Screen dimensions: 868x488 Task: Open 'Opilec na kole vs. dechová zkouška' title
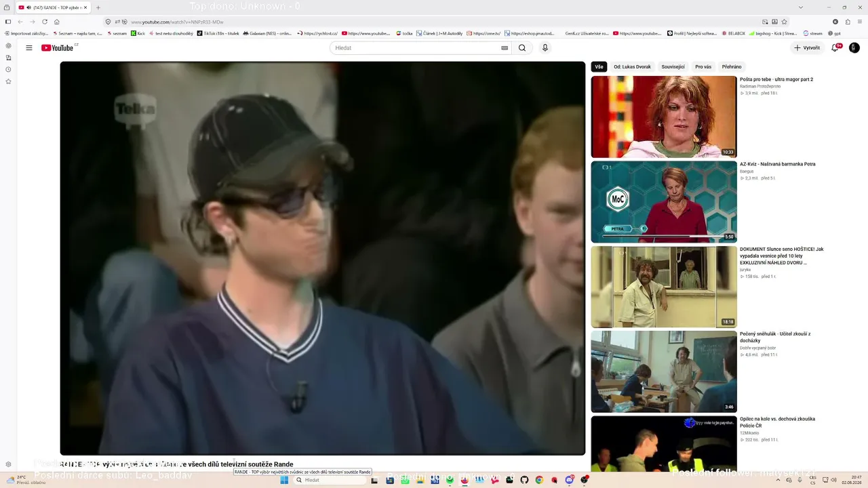[x=778, y=422]
